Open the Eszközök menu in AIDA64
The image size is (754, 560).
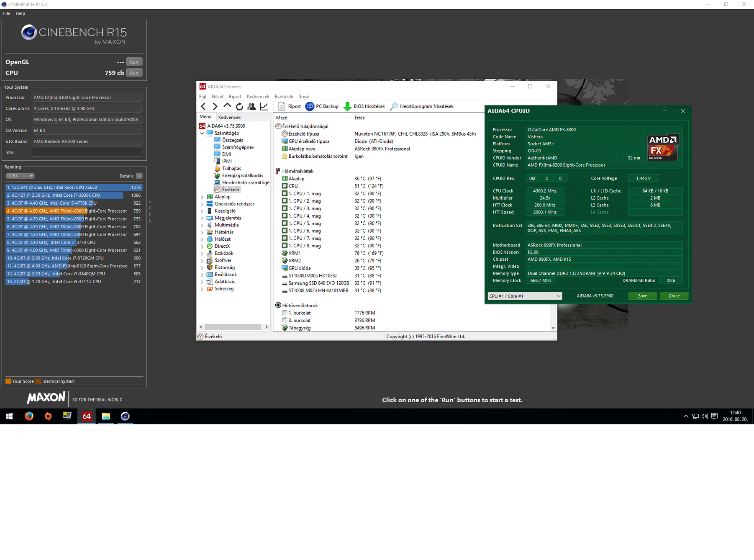(284, 97)
